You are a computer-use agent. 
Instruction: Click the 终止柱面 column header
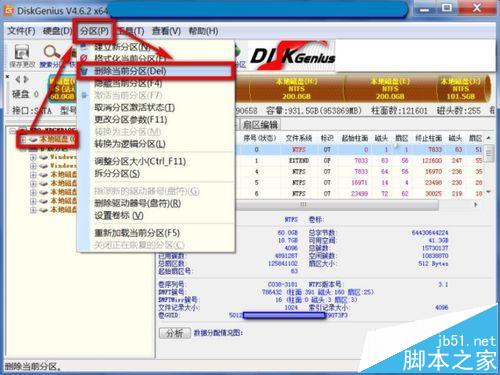(x=428, y=138)
